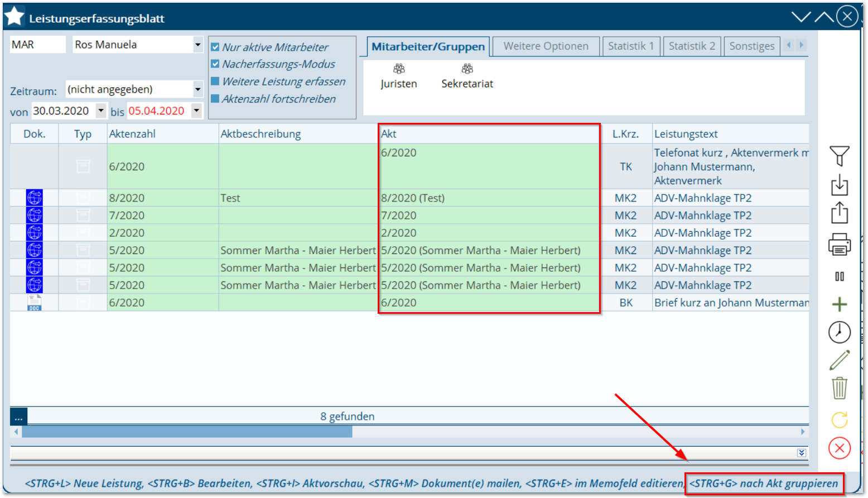This screenshot has width=868, height=498.
Task: Click the star icon in title bar
Action: coord(15,17)
